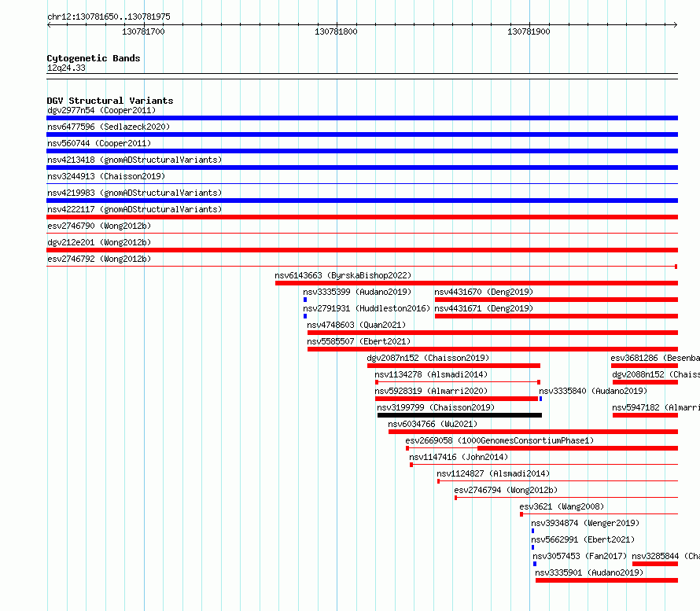The height and width of the screenshot is (611, 700).
Task: Open nsv3335901 (Audano2019) variant
Action: (x=589, y=572)
